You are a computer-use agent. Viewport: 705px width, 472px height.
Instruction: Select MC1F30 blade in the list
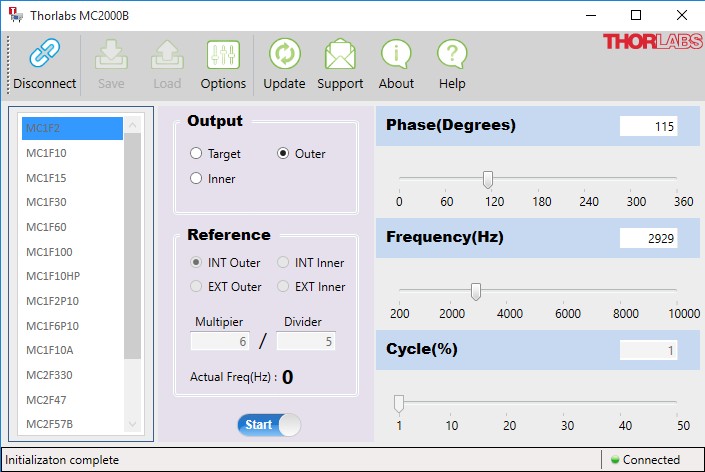72,202
